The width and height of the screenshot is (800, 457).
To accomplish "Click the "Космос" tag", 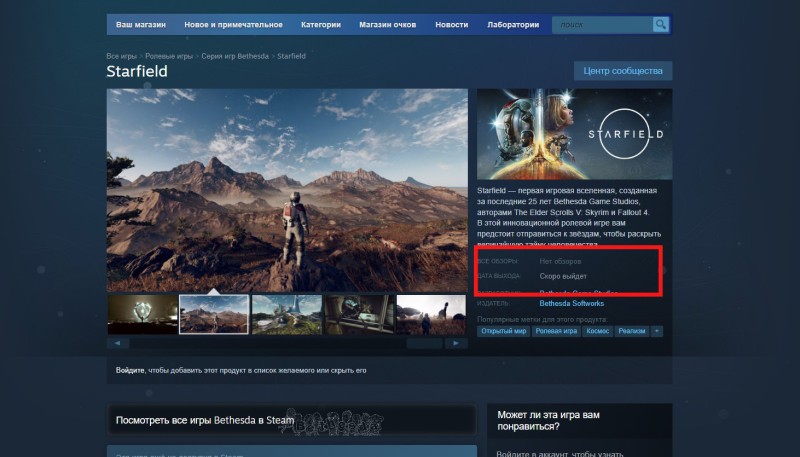I will point(597,331).
